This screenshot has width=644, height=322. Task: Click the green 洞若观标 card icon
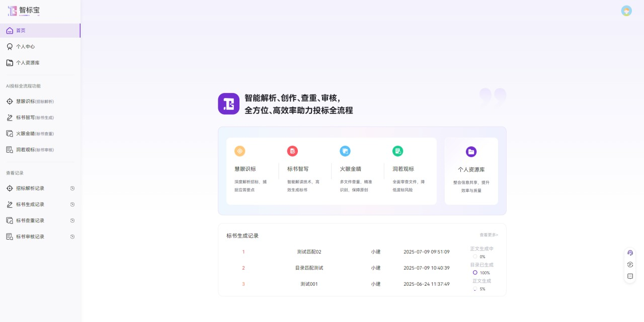(398, 151)
